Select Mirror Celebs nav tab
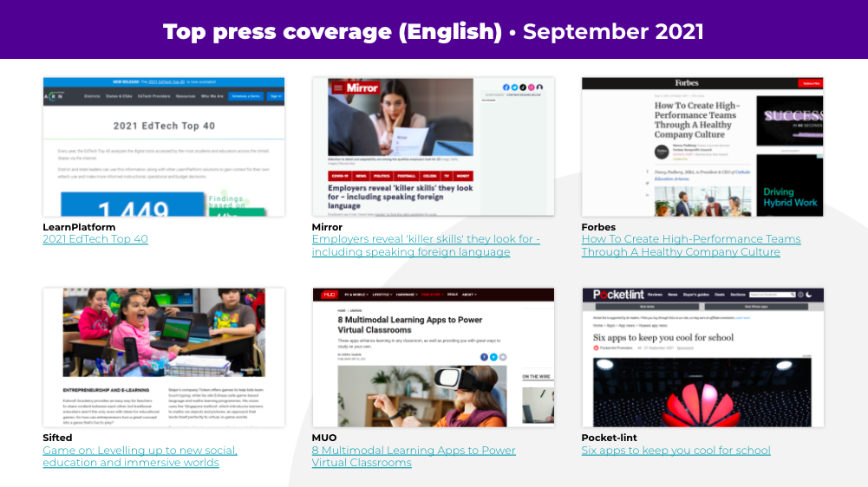Screen dimensions: 868x487 point(429,176)
